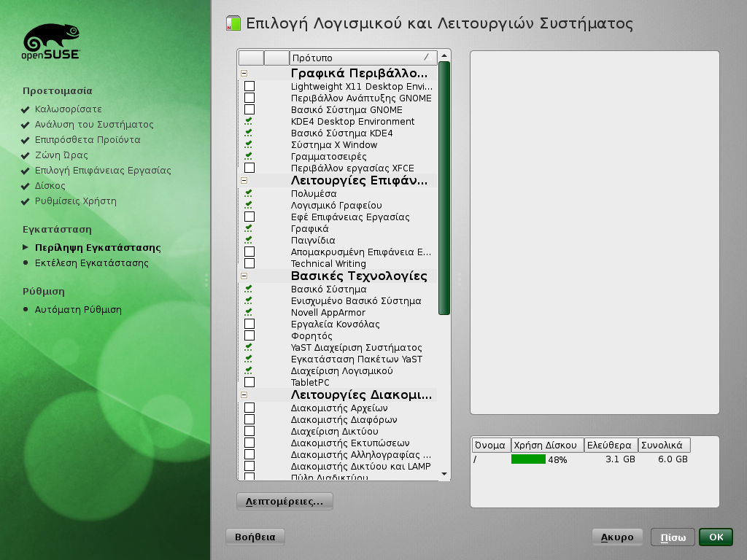Click the scrollbar down arrow in pattern list
This screenshot has width=747, height=560.
pos(444,474)
